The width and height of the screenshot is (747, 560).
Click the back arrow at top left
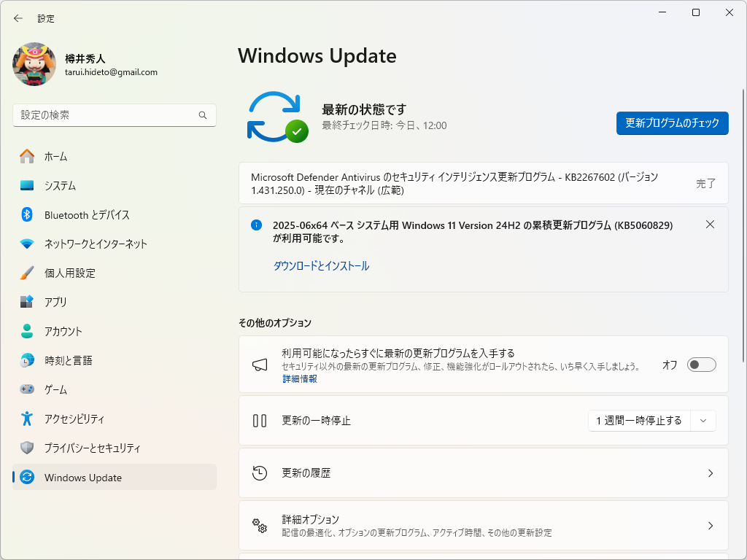18,18
